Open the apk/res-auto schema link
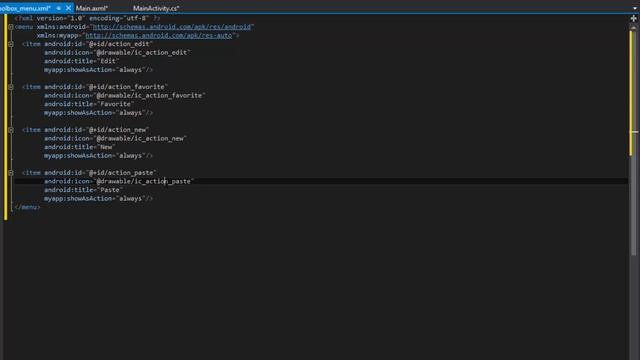The height and width of the screenshot is (360, 640). coord(159,36)
